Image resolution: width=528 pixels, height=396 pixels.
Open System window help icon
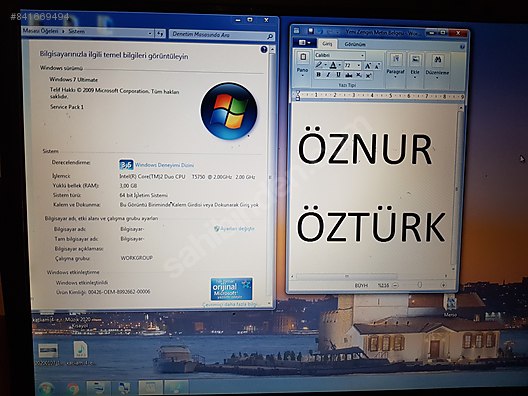264,50
